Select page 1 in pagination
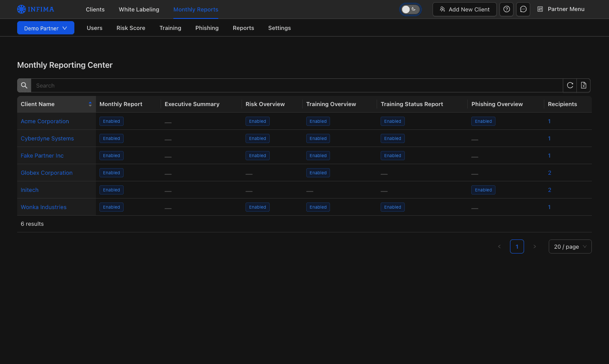The height and width of the screenshot is (364, 609). click(x=517, y=246)
